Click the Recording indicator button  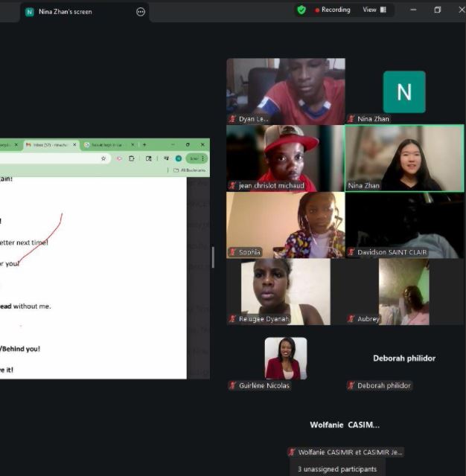tap(332, 10)
